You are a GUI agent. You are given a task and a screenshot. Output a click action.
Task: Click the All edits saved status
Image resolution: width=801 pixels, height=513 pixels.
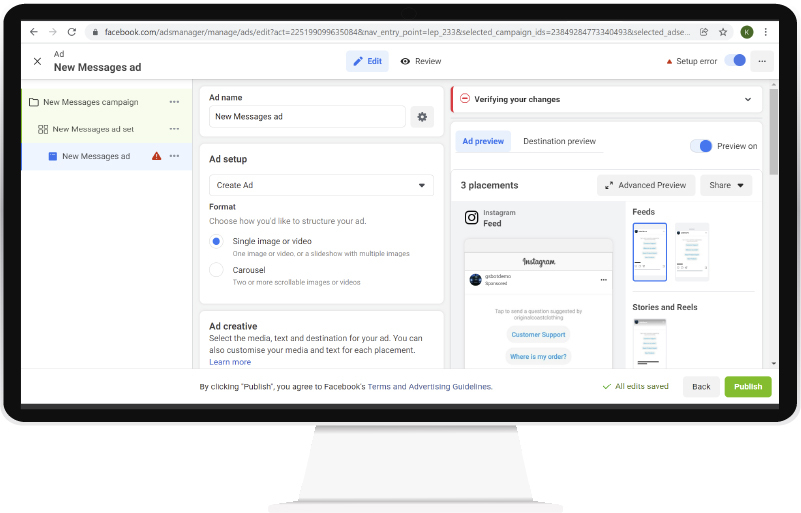pos(635,386)
